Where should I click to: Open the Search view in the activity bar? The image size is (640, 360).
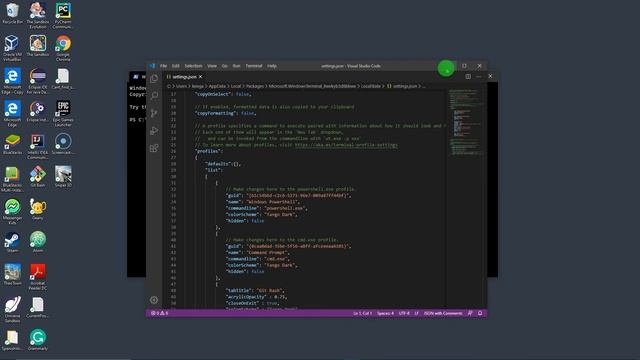[x=154, y=96]
